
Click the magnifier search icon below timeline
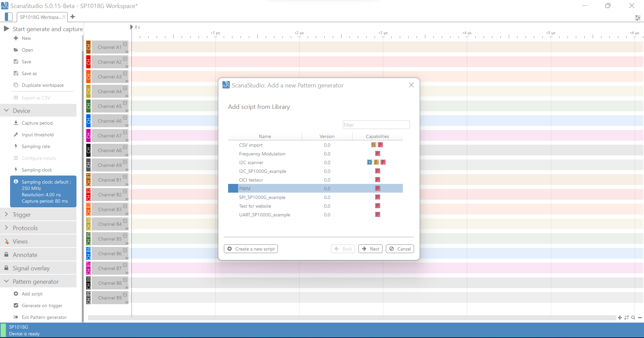click(633, 318)
